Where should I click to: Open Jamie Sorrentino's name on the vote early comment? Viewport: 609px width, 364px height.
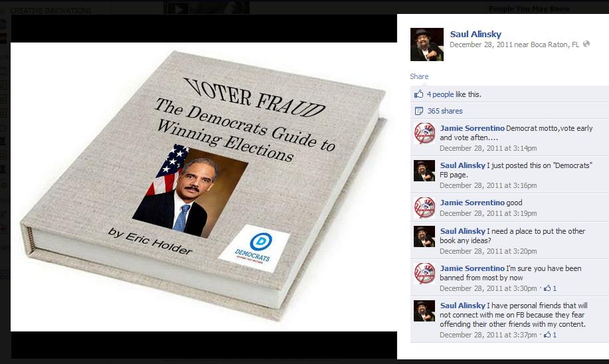point(472,128)
